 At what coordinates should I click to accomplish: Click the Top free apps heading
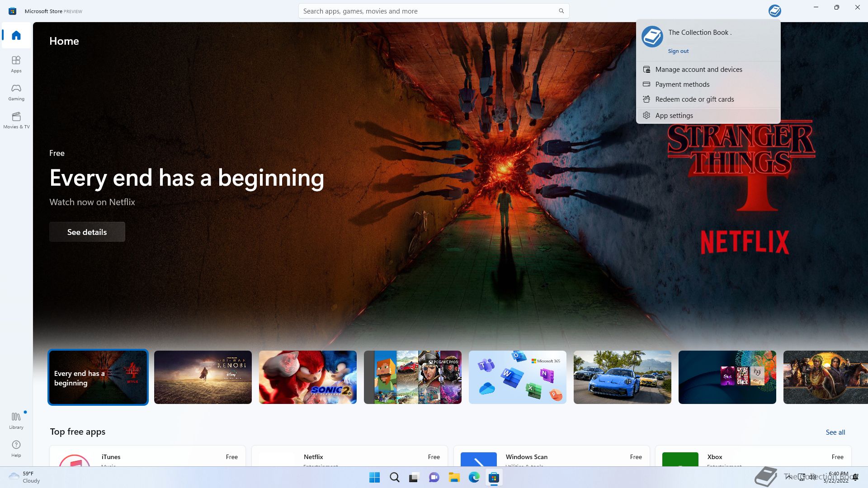coord(78,432)
